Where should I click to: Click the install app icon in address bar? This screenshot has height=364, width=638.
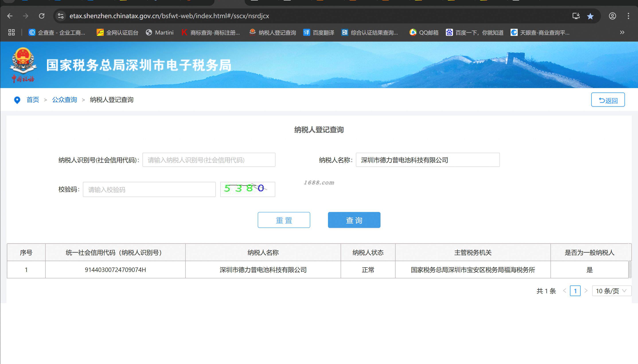pos(576,16)
